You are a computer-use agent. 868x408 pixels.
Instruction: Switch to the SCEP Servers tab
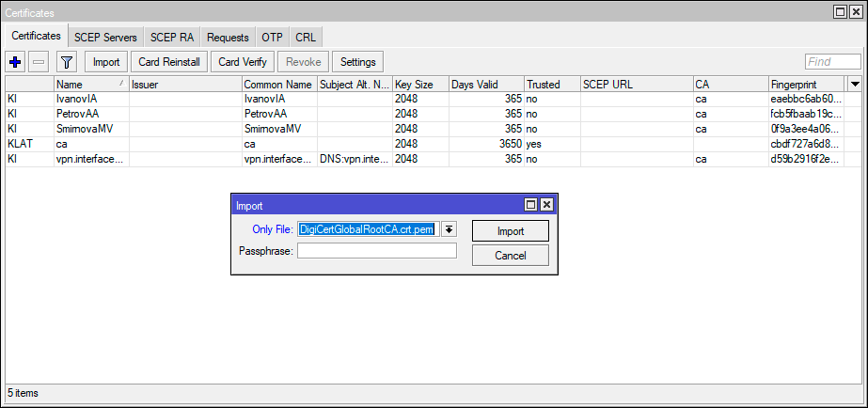pos(105,38)
